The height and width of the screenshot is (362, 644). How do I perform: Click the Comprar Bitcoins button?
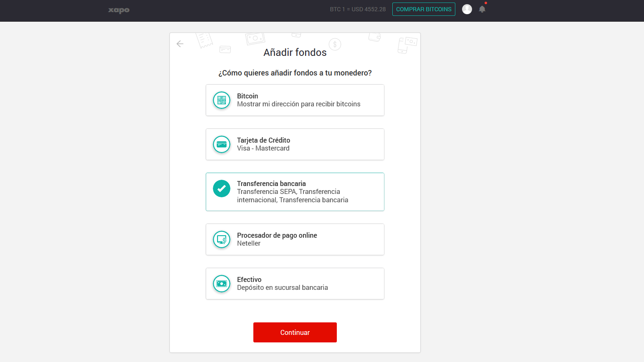click(424, 9)
